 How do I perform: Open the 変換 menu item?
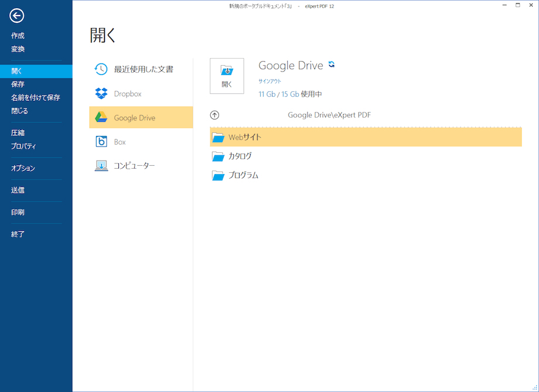click(x=18, y=49)
